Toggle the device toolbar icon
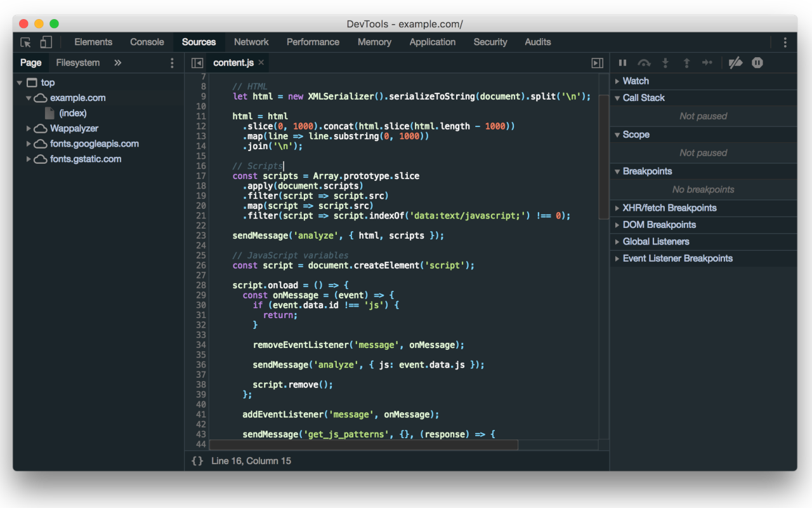This screenshot has height=508, width=812. click(46, 43)
